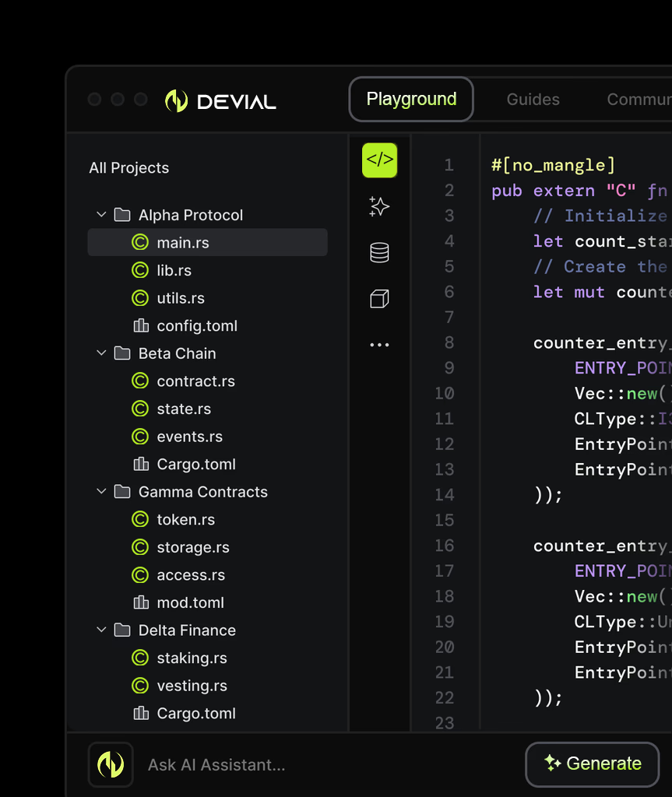
Task: Click the Rust icon beside utils.rs
Action: (140, 298)
